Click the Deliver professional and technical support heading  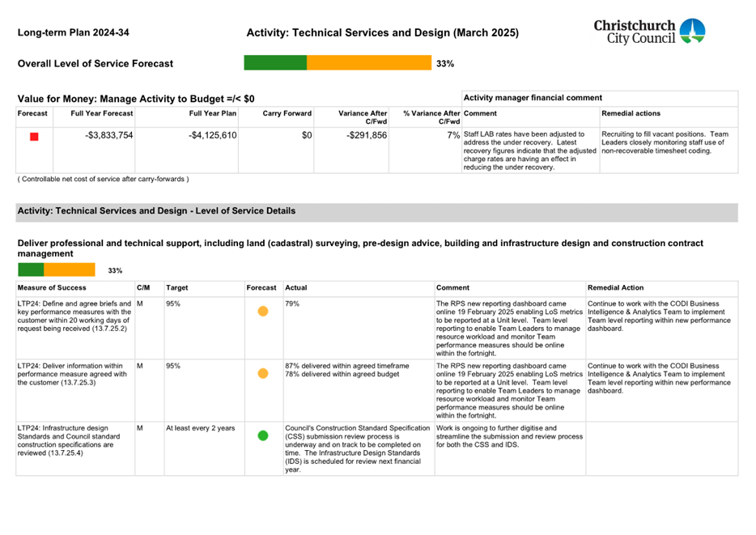(360, 248)
